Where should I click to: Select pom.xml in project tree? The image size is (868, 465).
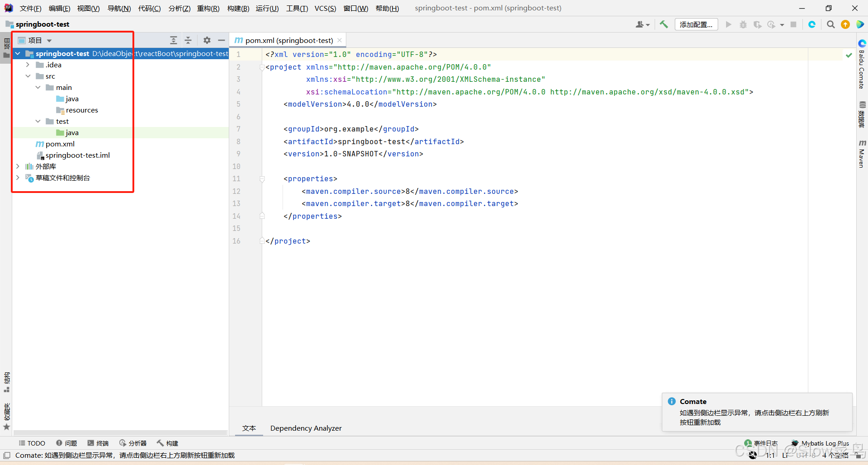[x=55, y=144]
